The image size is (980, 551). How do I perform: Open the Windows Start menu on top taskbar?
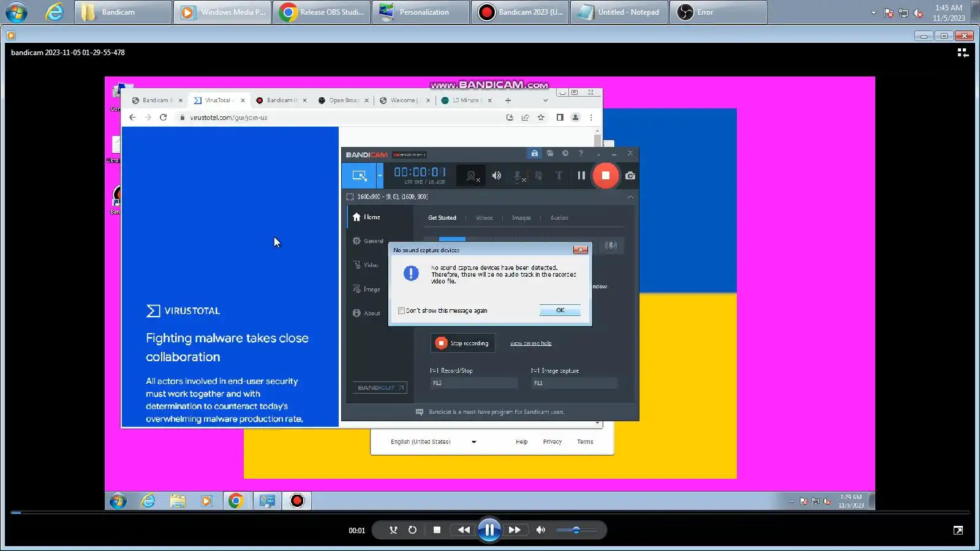click(x=17, y=12)
